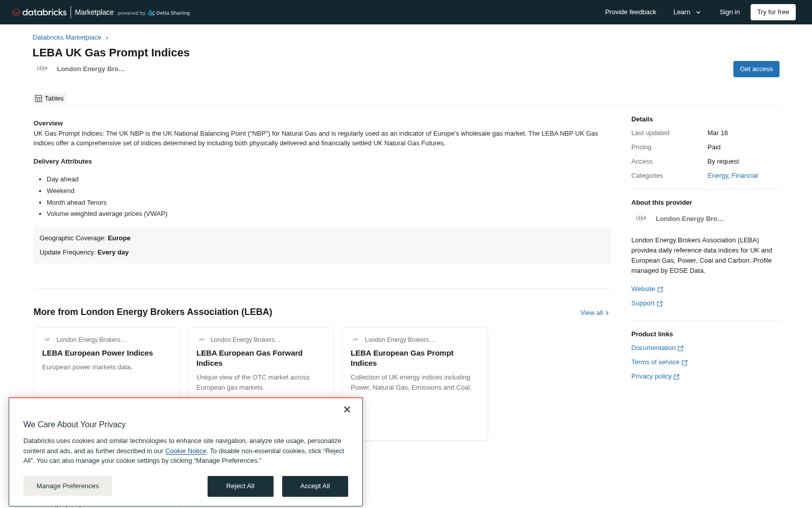Open the Energy category link
This screenshot has width=812, height=508.
pos(718,176)
